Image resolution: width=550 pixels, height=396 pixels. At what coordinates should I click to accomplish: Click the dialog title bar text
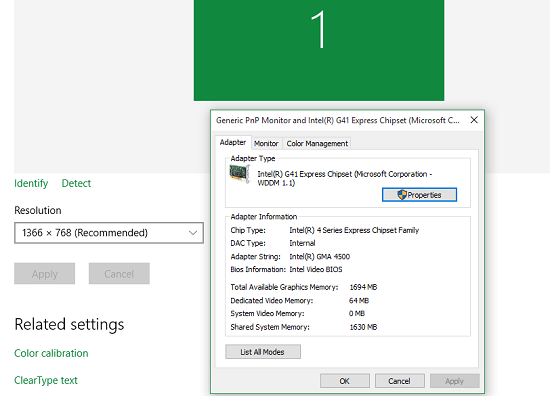tap(337, 120)
